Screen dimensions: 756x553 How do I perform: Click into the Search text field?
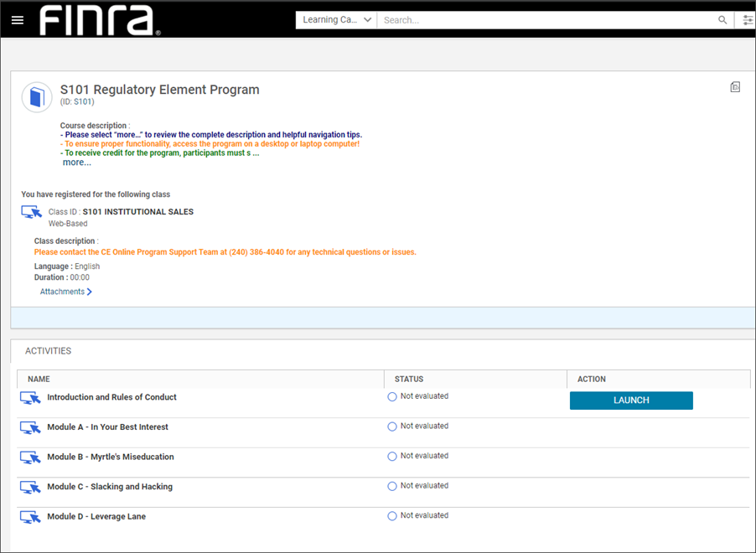[545, 20]
